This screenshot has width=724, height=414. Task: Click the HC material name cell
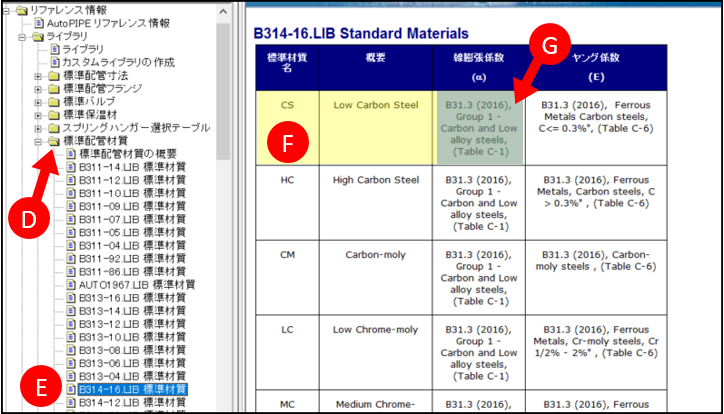click(x=287, y=203)
